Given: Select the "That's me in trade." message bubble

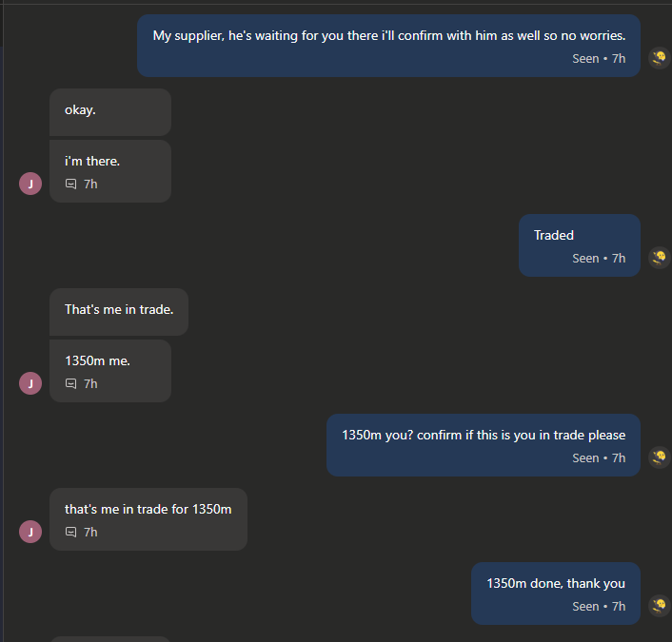Looking at the screenshot, I should tap(119, 312).
